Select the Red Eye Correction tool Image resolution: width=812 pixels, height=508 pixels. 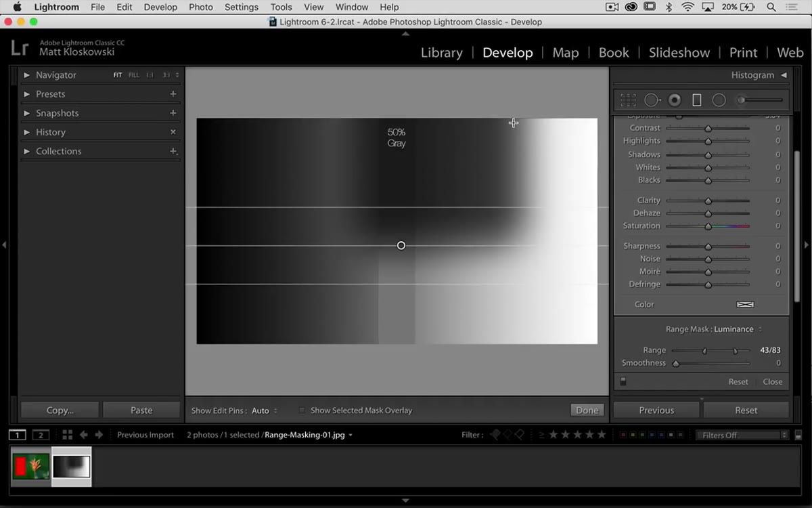(x=675, y=100)
